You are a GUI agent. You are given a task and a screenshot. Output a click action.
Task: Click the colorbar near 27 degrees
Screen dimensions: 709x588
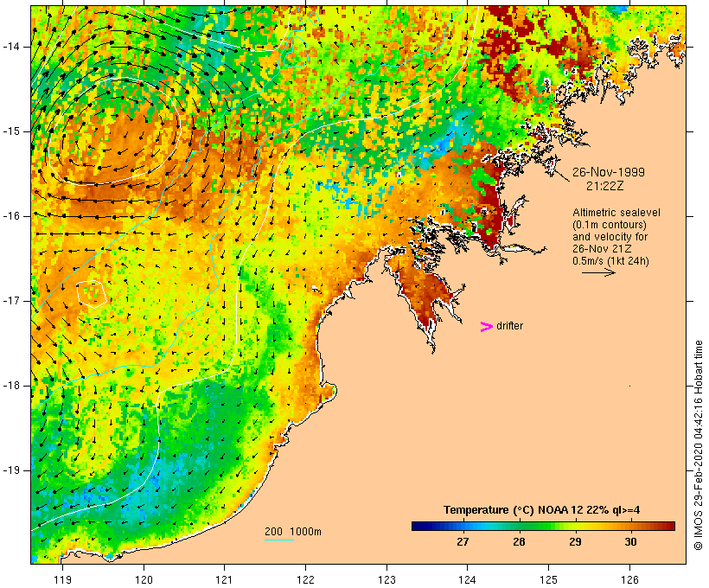pos(463,526)
